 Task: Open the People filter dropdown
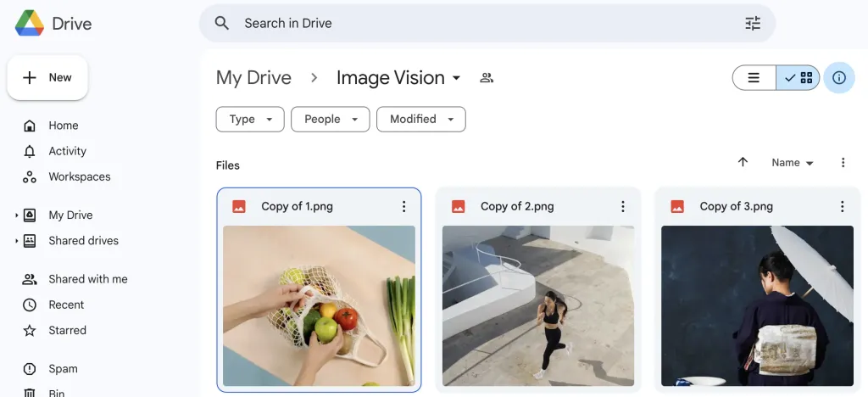(330, 120)
